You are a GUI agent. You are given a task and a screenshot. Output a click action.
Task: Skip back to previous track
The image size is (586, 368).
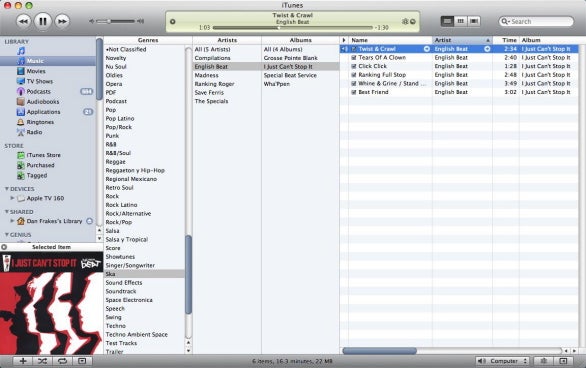23,21
